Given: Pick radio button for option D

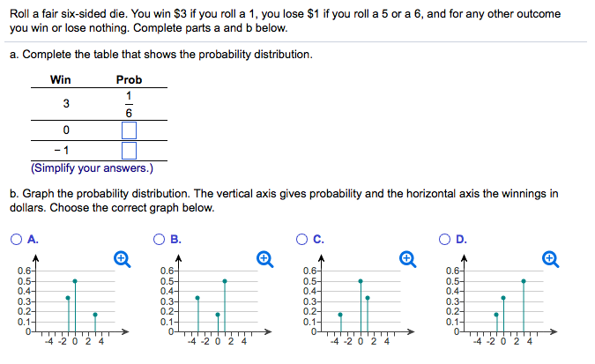Looking at the screenshot, I should [449, 238].
